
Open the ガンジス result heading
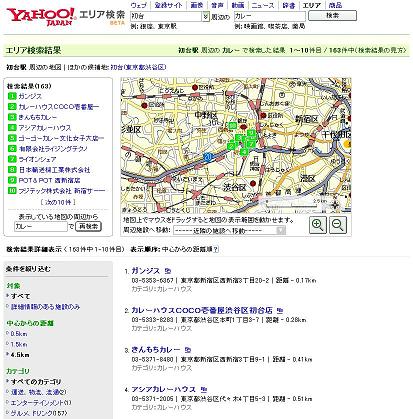(x=146, y=271)
